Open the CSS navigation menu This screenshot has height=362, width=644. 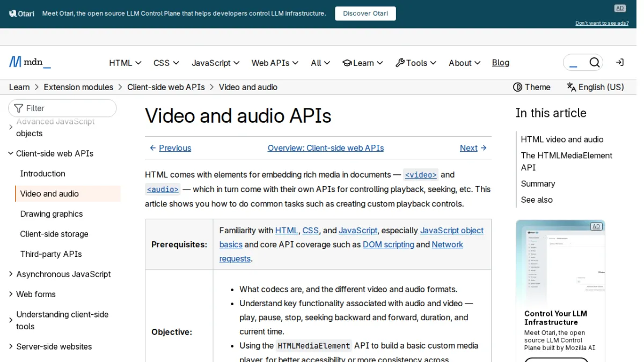166,63
